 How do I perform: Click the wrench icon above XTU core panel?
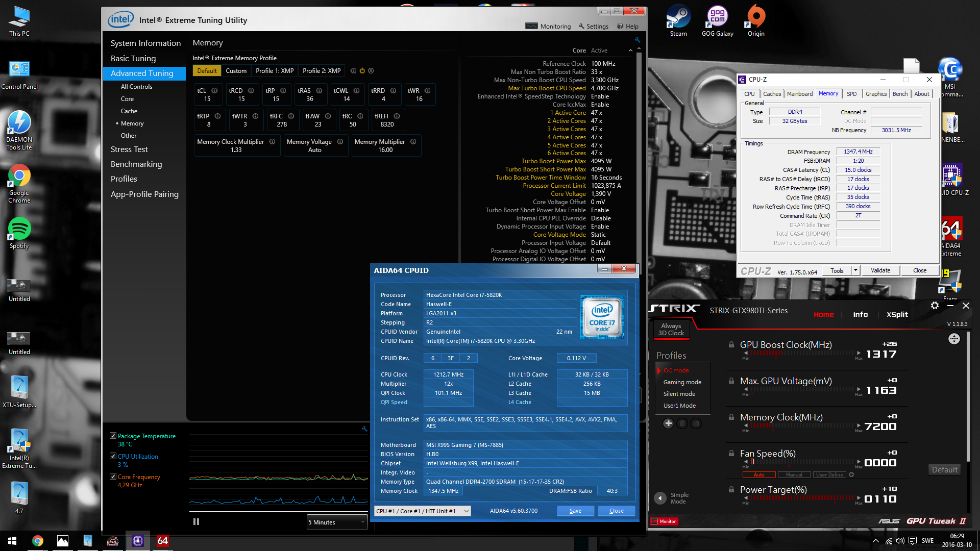pos(638,40)
